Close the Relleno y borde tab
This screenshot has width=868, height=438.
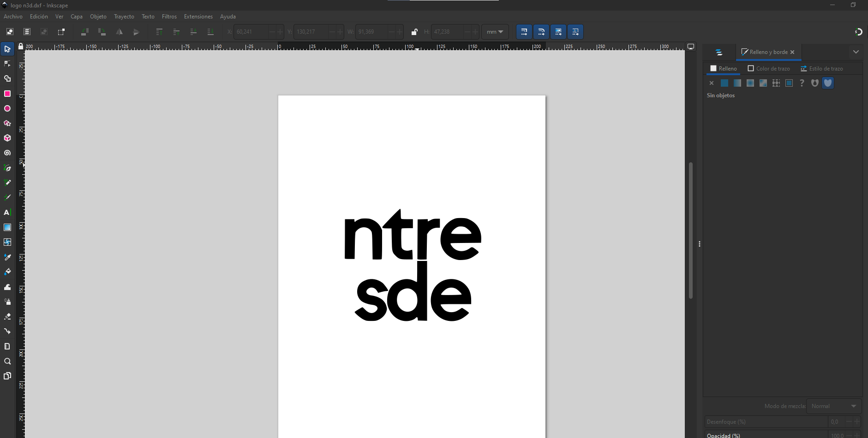point(792,52)
